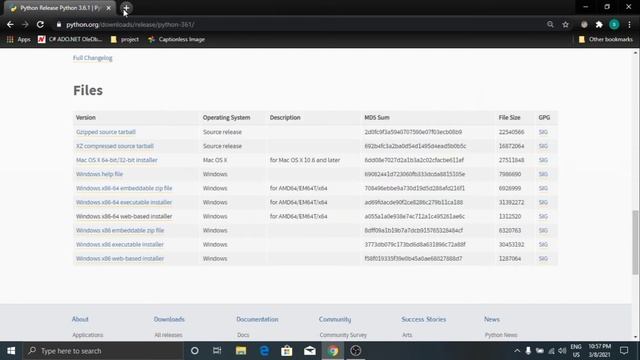The width and height of the screenshot is (640, 360).
Task: Open Cortana circle icon on taskbar
Action: (x=195, y=351)
